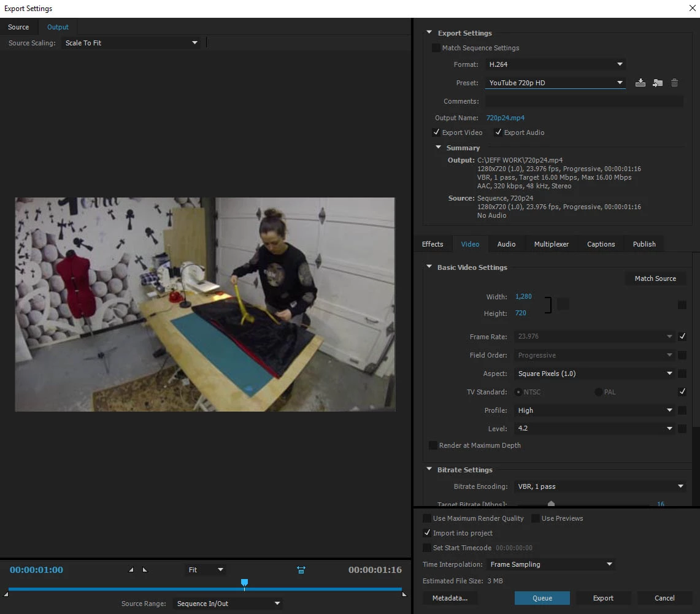Enable Use Maximum Render Quality

[x=427, y=518]
